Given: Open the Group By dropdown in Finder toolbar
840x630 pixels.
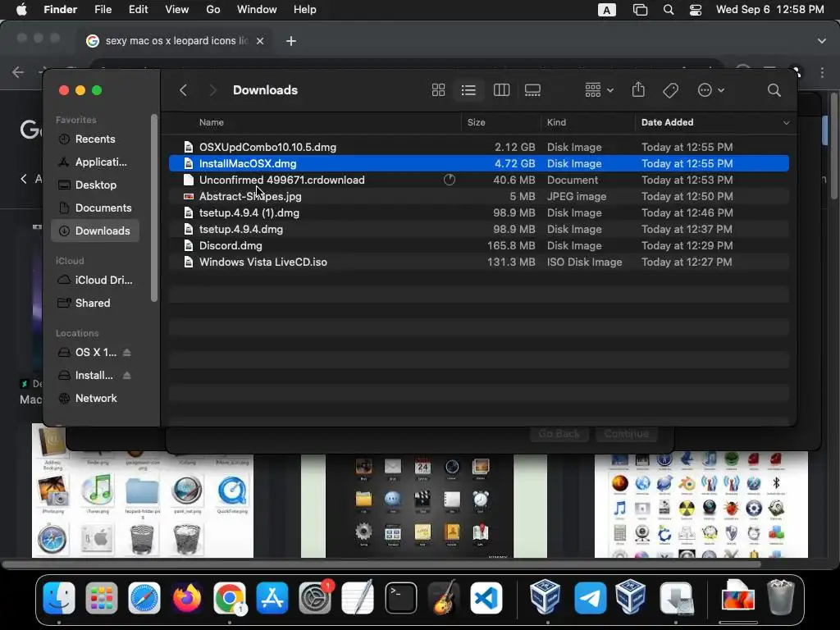Looking at the screenshot, I should (599, 90).
